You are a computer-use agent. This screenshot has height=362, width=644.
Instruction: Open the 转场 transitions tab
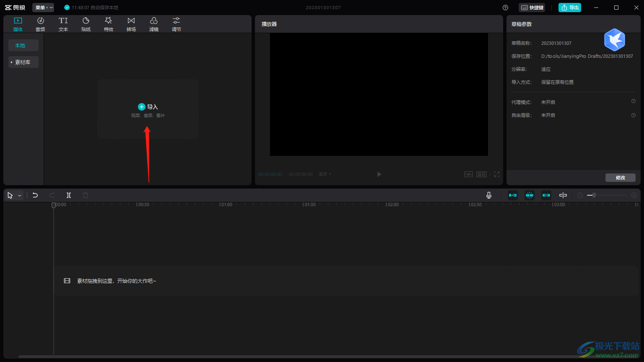(x=131, y=24)
